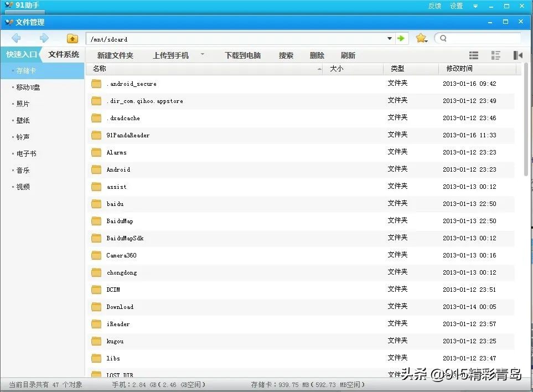The width and height of the screenshot is (533, 392).
Task: Select the baidu folder name
Action: point(115,204)
